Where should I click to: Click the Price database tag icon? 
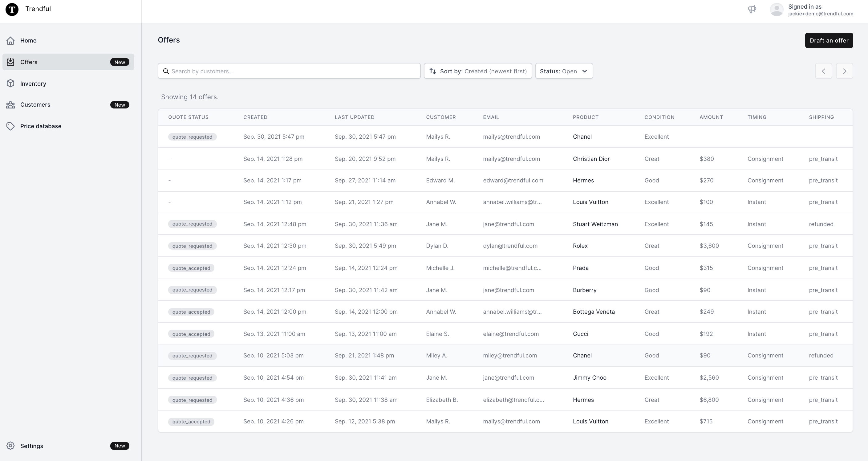coord(10,126)
